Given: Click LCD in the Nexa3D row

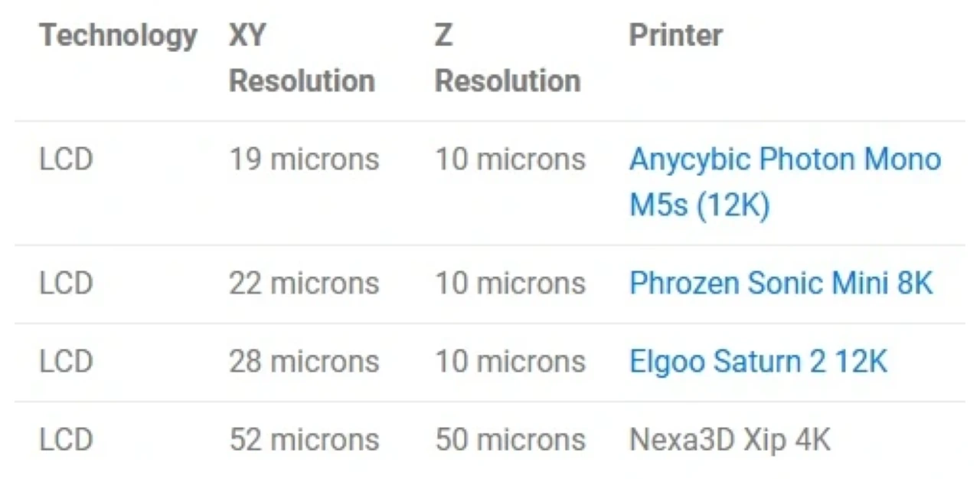Looking at the screenshot, I should [x=67, y=440].
